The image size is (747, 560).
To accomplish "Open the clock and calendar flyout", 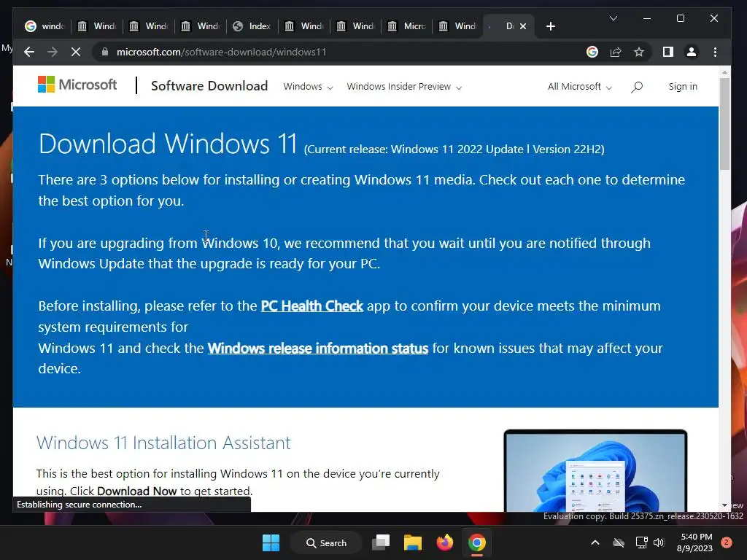I will (695, 542).
